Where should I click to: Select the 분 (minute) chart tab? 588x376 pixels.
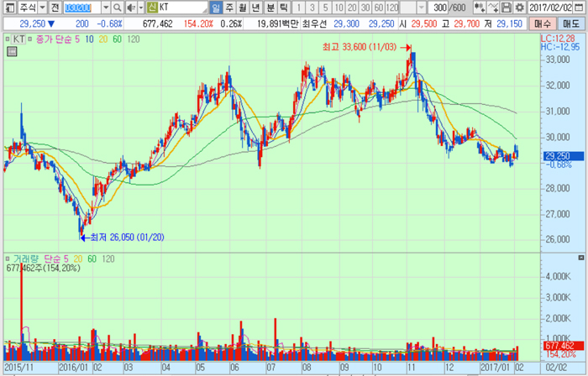coord(270,8)
